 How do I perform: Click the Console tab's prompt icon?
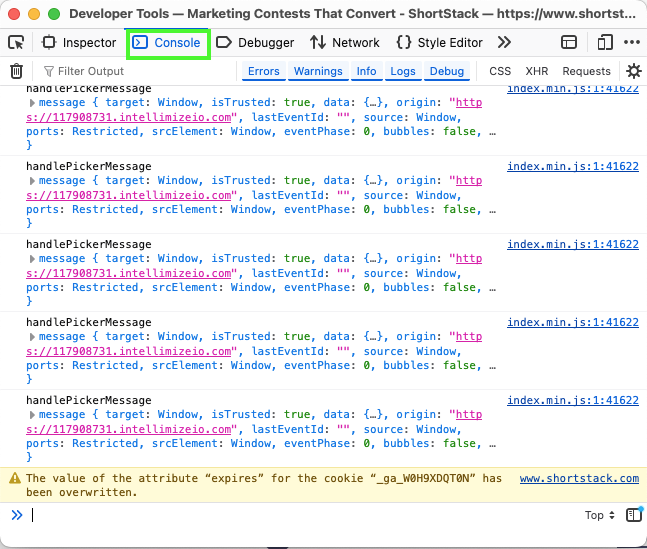[x=140, y=42]
